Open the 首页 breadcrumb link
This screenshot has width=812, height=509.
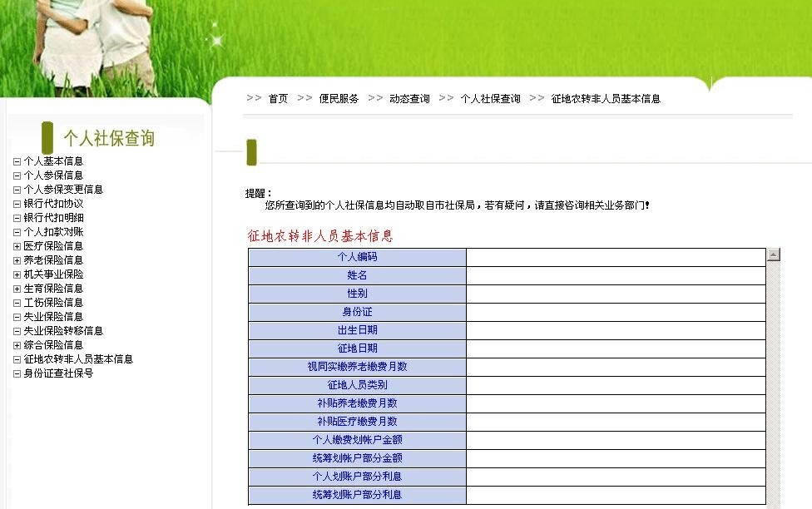point(277,98)
